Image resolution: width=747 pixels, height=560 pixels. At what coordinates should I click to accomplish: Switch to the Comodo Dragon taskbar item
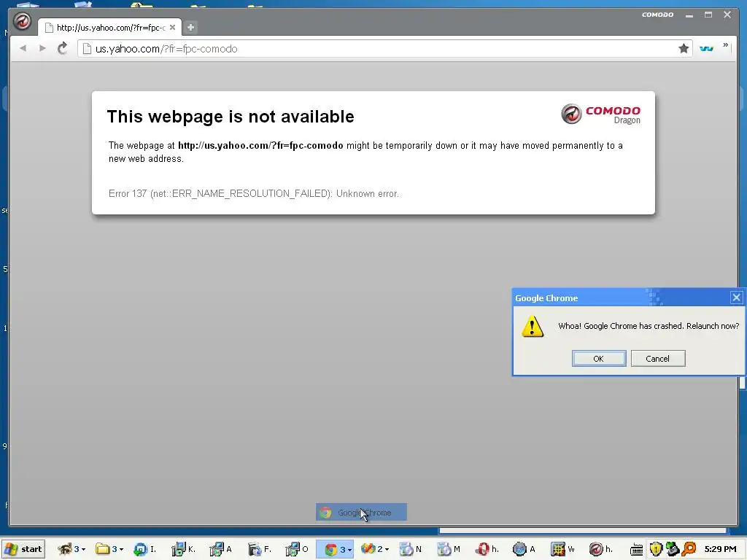point(601,549)
